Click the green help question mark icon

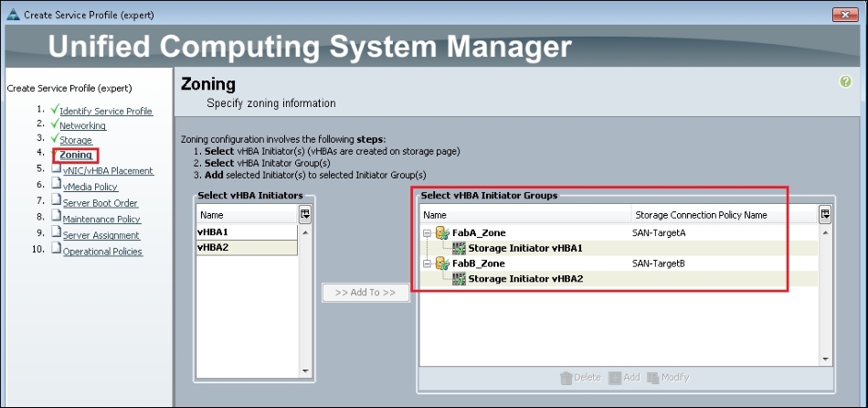[845, 82]
